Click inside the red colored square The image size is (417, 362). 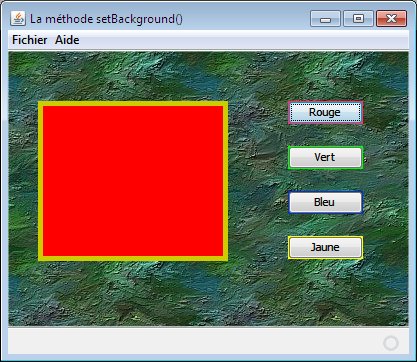(133, 181)
